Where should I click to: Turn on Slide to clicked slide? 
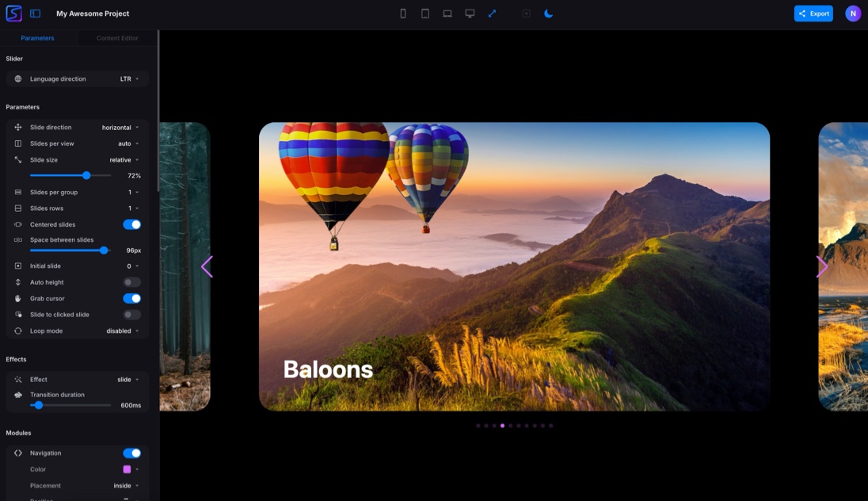pos(131,315)
